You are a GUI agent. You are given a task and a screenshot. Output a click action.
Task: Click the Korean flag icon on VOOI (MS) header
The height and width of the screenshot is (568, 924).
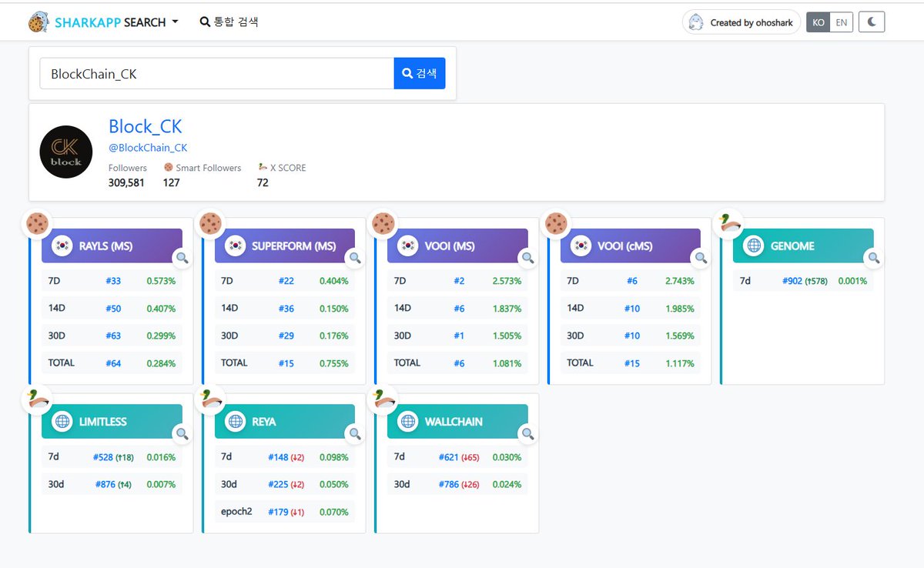pyautogui.click(x=408, y=246)
